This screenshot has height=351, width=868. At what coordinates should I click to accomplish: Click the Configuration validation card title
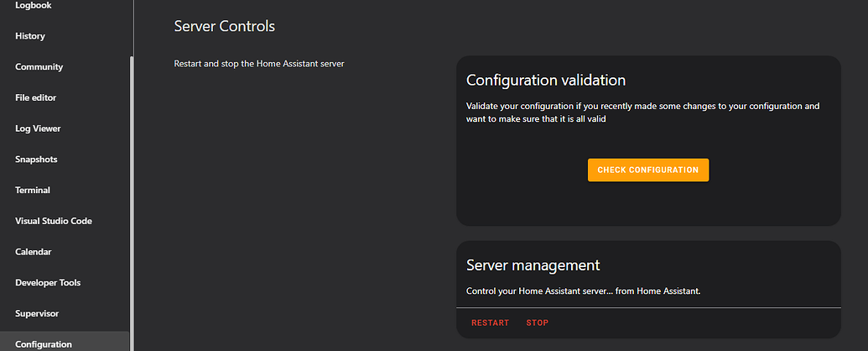click(546, 81)
